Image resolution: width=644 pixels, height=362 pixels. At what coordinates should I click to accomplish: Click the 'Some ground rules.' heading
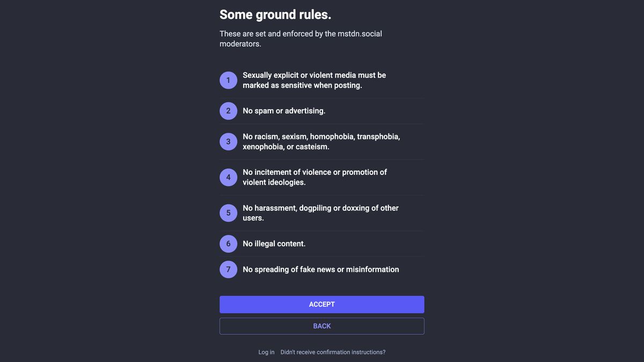pos(275,14)
